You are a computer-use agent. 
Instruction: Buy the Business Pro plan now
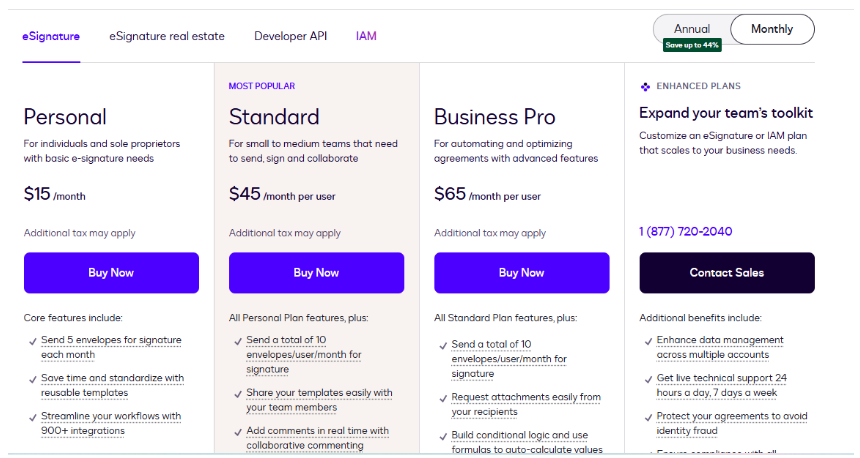click(x=521, y=273)
